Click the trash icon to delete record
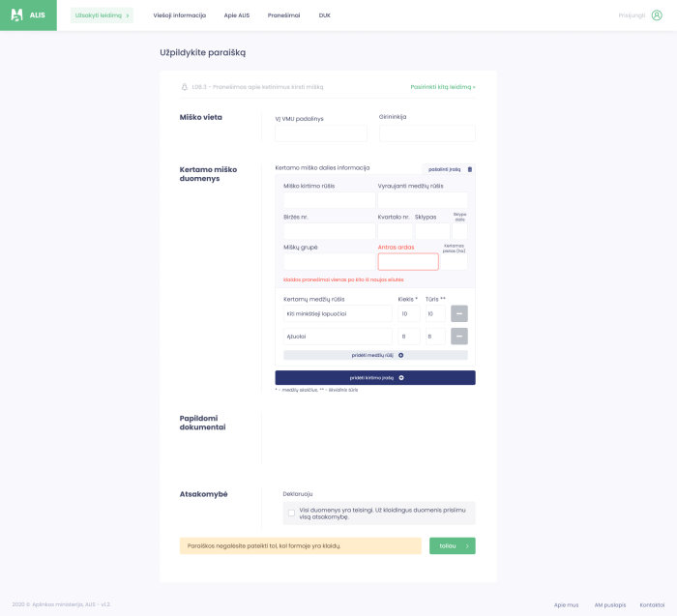This screenshot has width=677, height=616. coord(470,169)
